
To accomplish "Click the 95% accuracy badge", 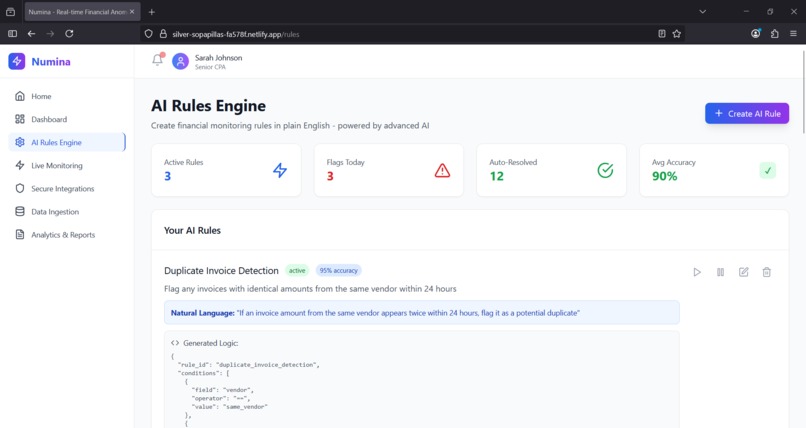I will click(338, 270).
